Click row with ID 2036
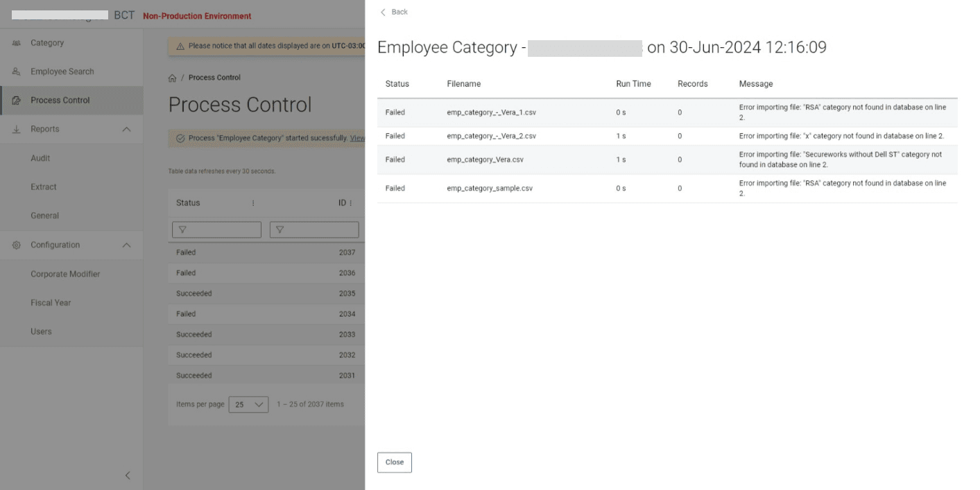 click(x=266, y=273)
